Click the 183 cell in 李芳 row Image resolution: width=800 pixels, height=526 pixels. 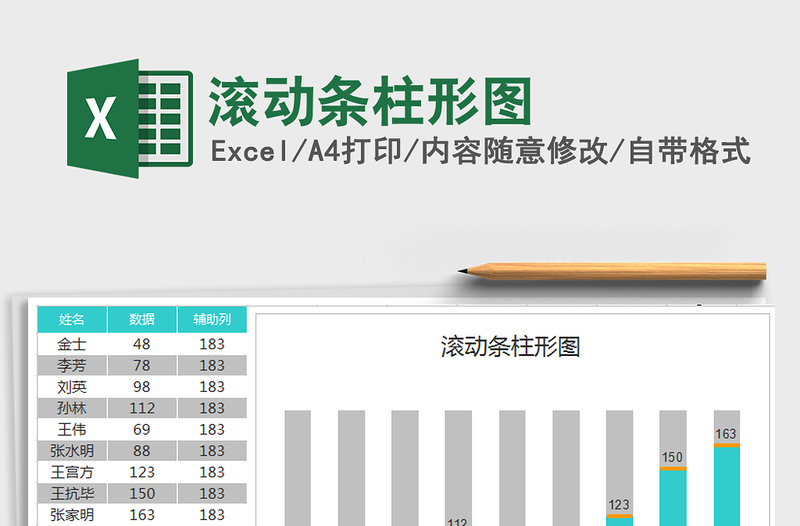pos(212,365)
